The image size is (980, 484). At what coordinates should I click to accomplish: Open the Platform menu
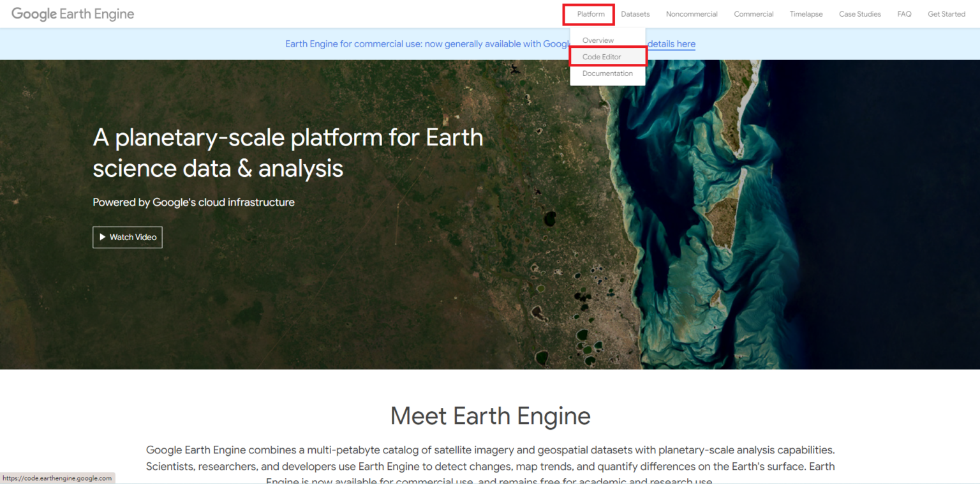(588, 13)
